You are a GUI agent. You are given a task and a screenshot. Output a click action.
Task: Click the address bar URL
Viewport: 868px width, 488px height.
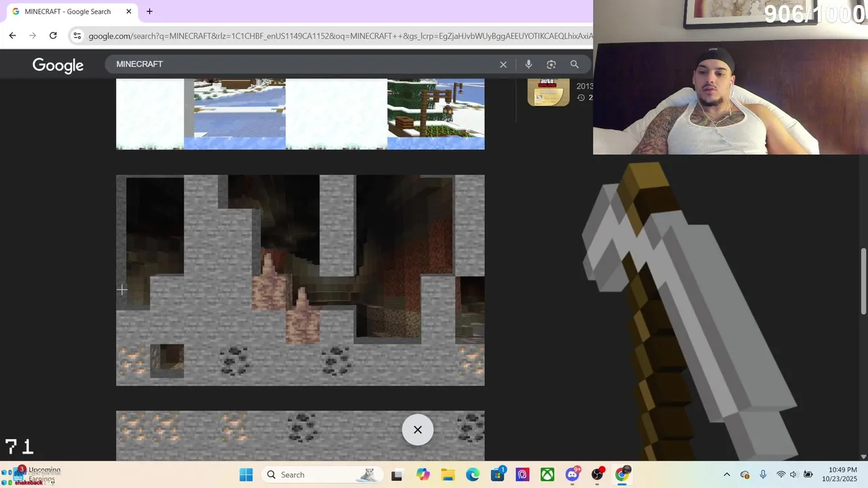pyautogui.click(x=340, y=36)
